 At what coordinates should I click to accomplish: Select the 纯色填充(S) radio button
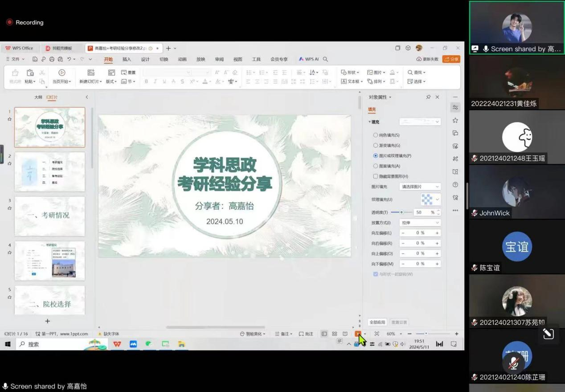click(376, 135)
